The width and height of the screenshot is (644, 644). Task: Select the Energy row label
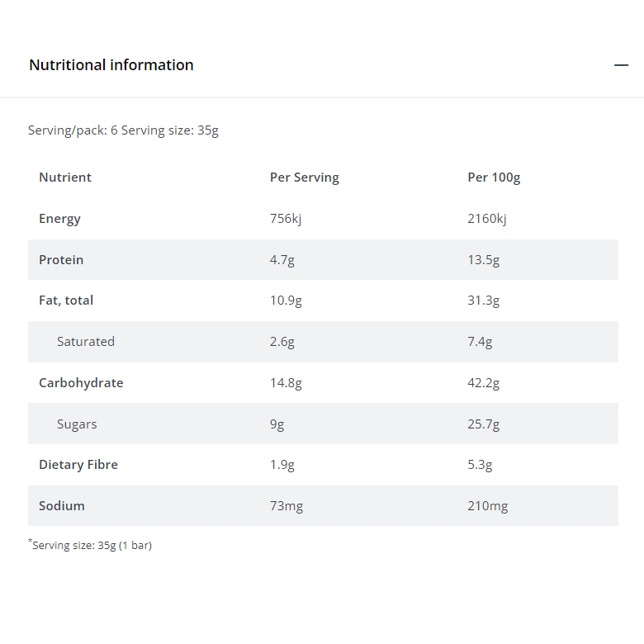(59, 219)
